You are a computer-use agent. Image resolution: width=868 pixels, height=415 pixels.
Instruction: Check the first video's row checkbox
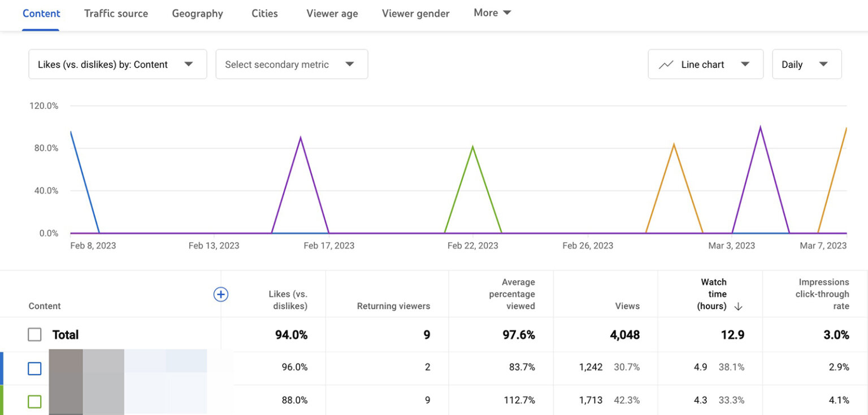pos(34,368)
